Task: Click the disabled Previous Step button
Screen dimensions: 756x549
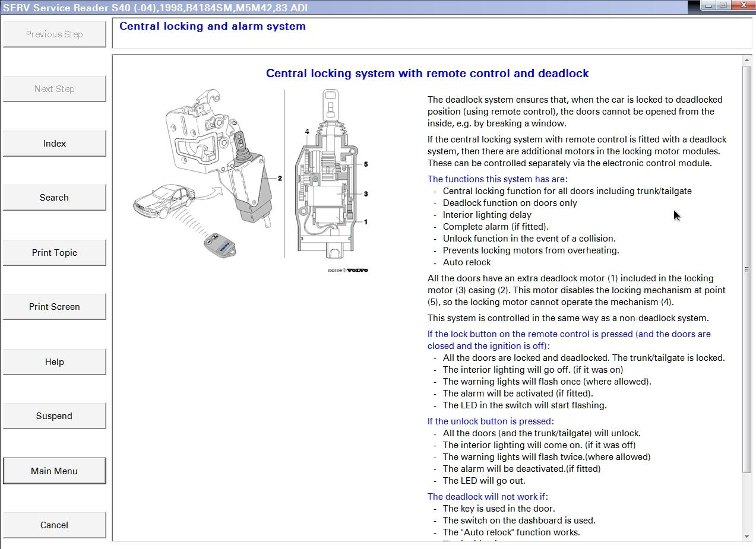Action: click(55, 34)
